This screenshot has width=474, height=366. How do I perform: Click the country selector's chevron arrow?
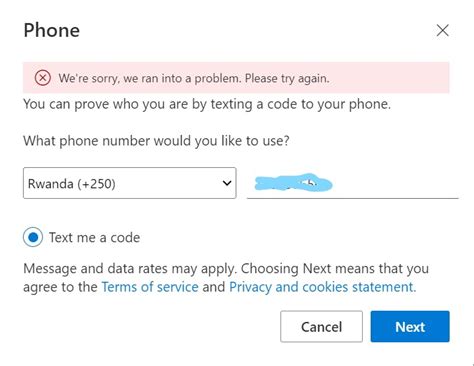(227, 183)
